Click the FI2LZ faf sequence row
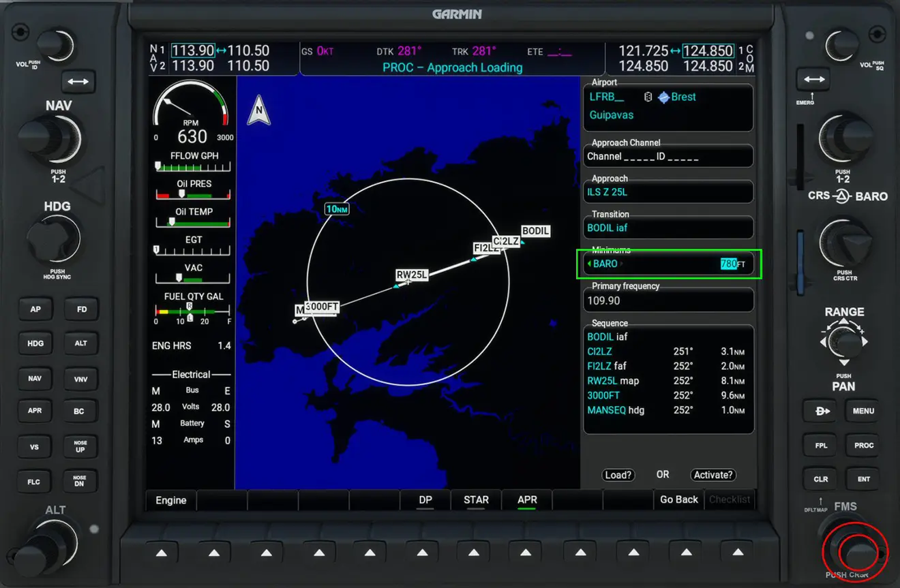Viewport: 900px width, 588px height. tap(666, 366)
